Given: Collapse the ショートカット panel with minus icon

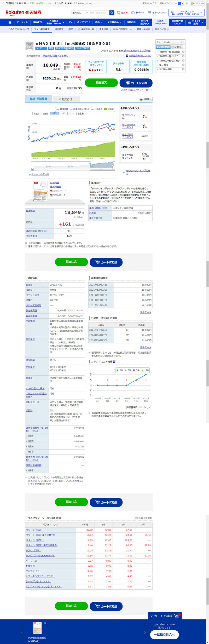Looking at the screenshot, I should tap(183, 42).
